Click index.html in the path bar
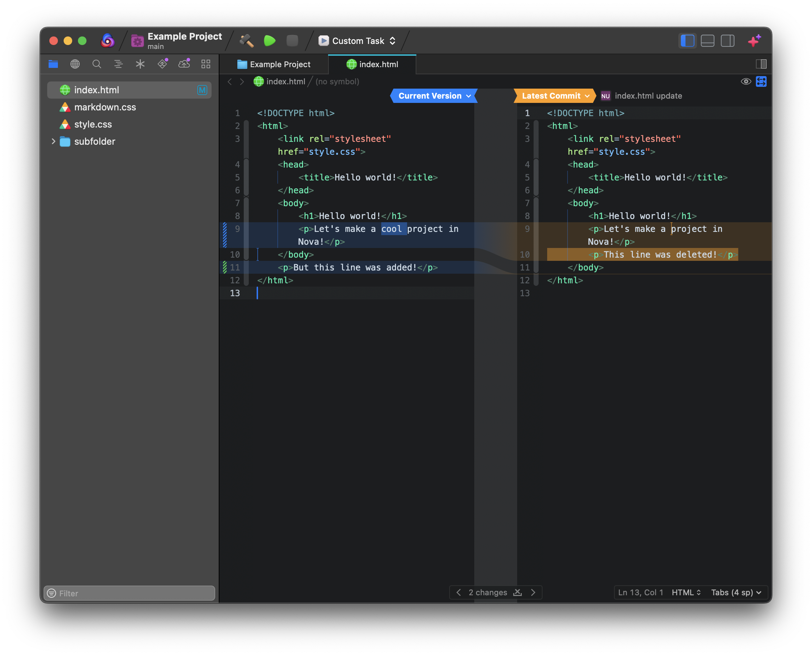Image resolution: width=812 pixels, height=656 pixels. coord(279,81)
